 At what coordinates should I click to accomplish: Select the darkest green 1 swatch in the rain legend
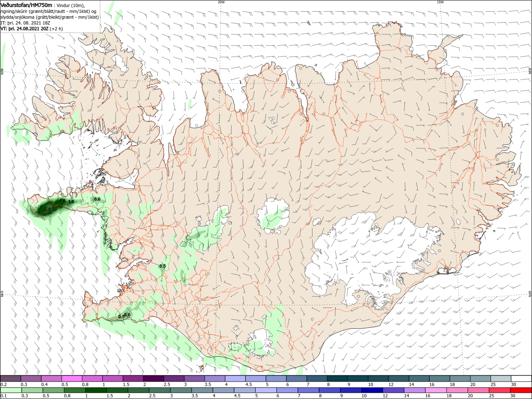[96, 390]
